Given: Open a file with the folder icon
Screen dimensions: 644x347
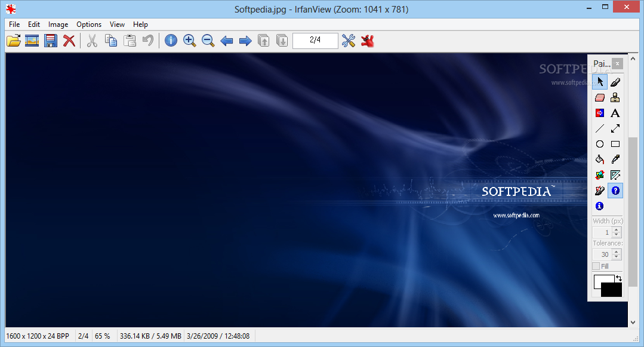Looking at the screenshot, I should point(14,41).
